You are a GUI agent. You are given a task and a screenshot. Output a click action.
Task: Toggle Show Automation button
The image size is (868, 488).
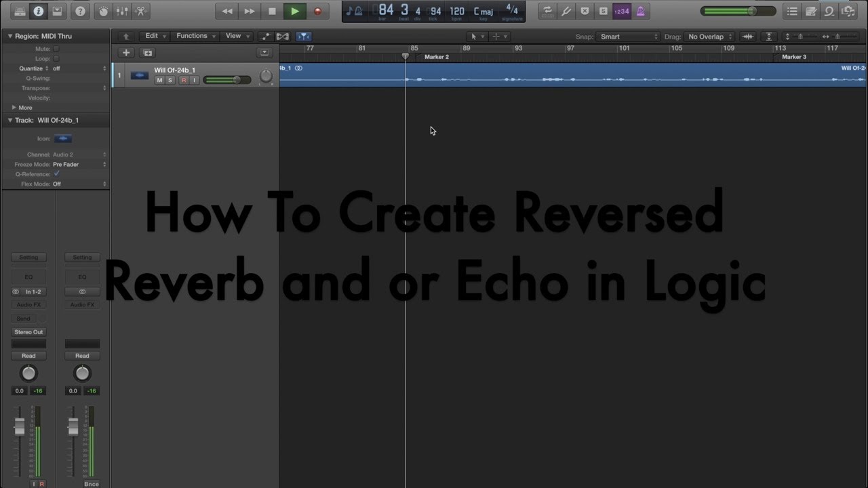265,37
